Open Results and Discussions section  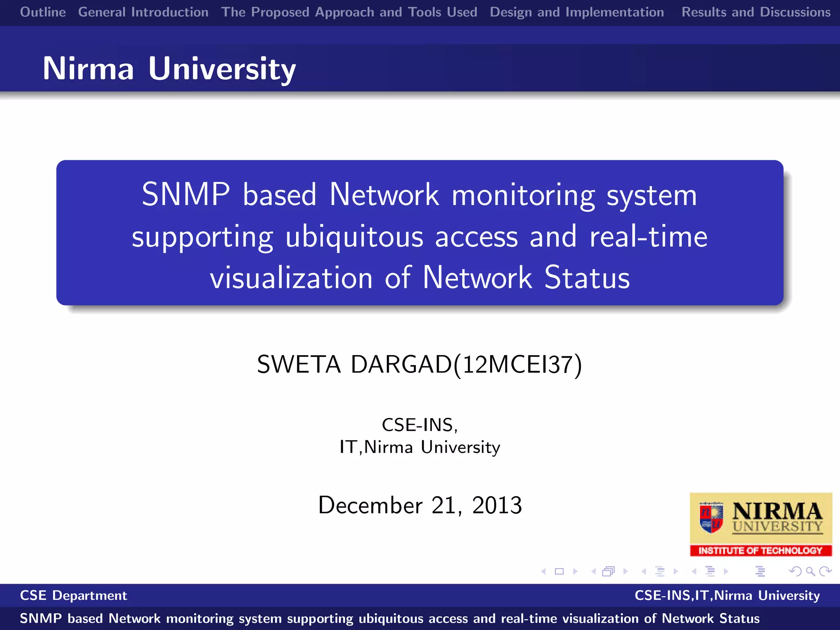pyautogui.click(x=756, y=12)
